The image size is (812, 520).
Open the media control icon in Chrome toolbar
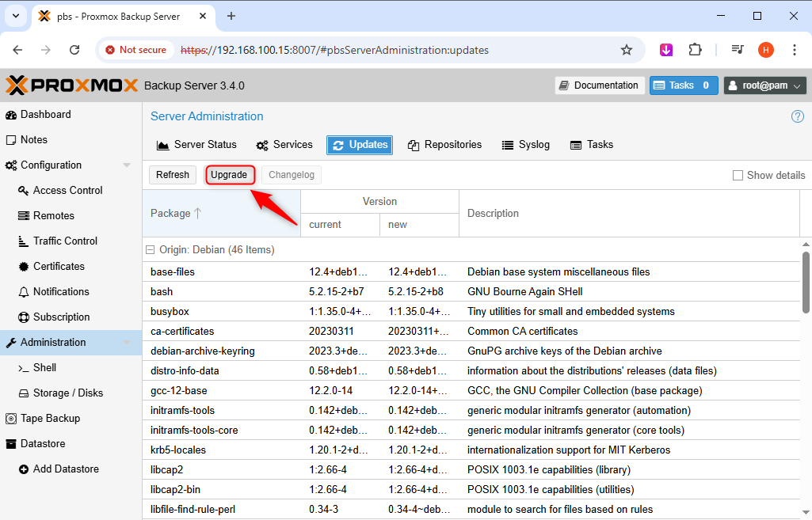[x=738, y=50]
